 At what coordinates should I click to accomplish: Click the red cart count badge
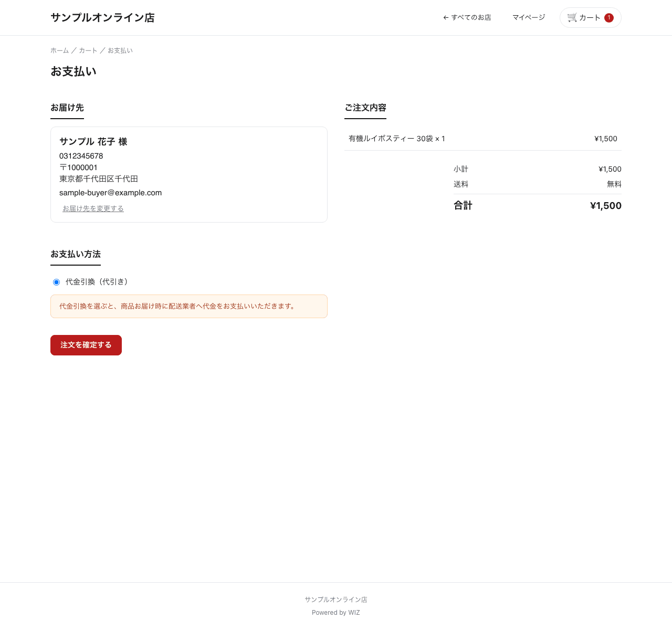[x=609, y=18]
